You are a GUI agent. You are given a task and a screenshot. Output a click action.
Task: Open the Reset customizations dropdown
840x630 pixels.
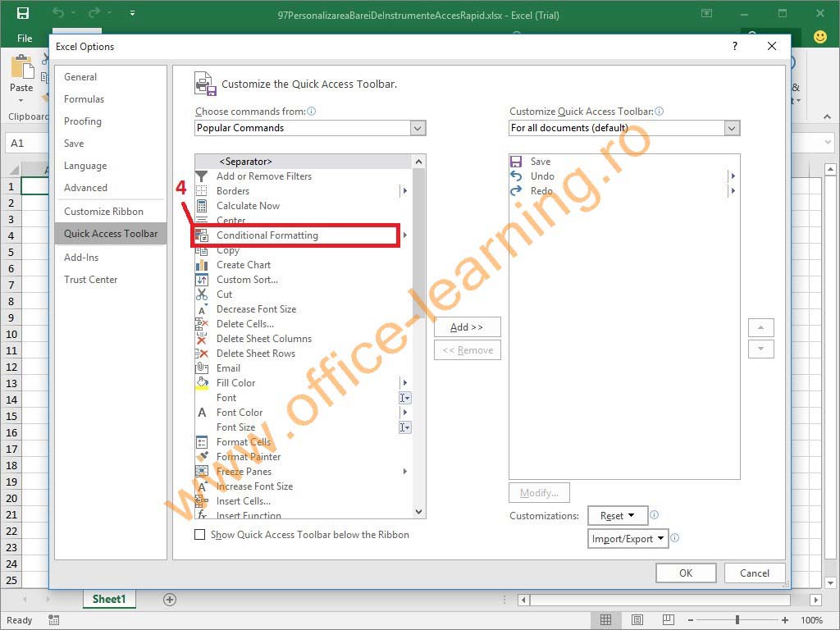click(x=618, y=516)
